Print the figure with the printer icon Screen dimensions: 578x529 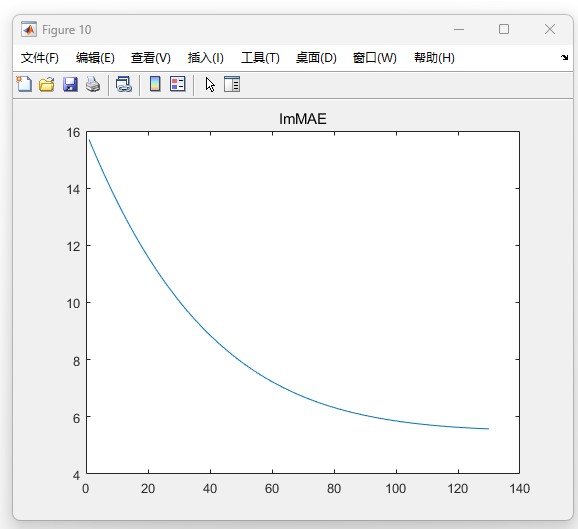tap(93, 84)
